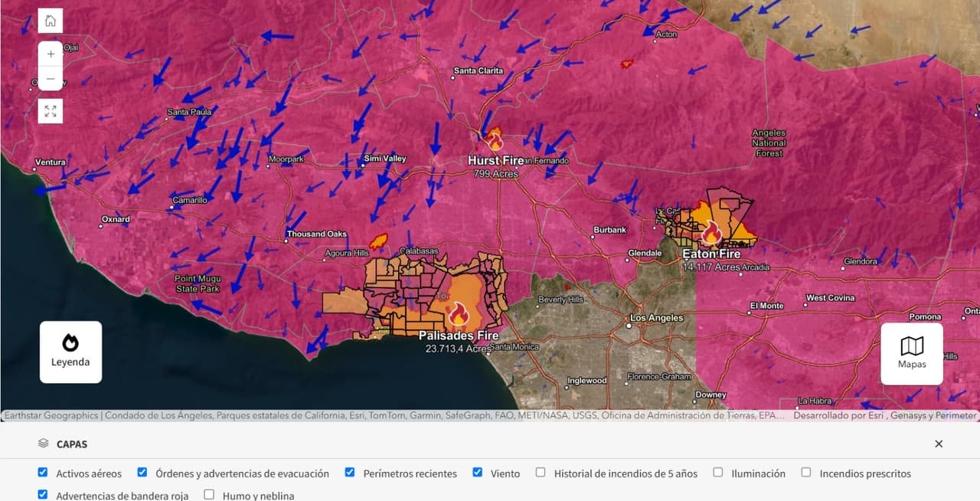The width and height of the screenshot is (980, 501).
Task: Uncheck Perímetros recientes
Action: click(x=349, y=472)
